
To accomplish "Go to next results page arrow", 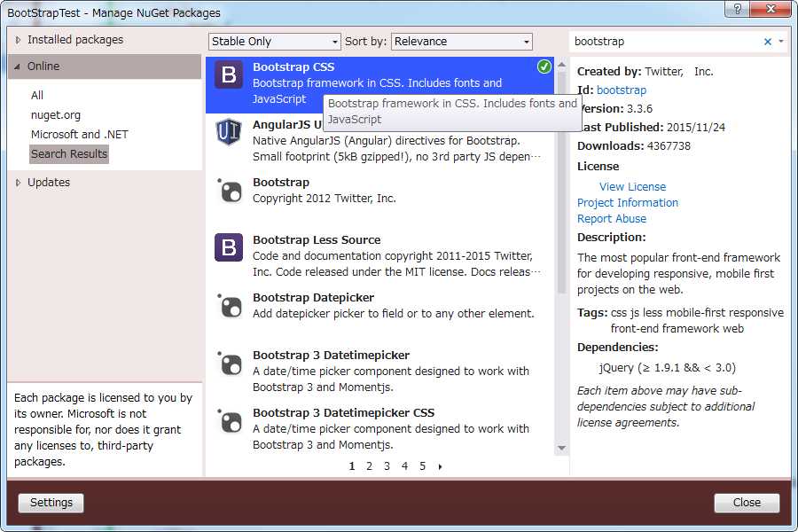I will (x=440, y=466).
